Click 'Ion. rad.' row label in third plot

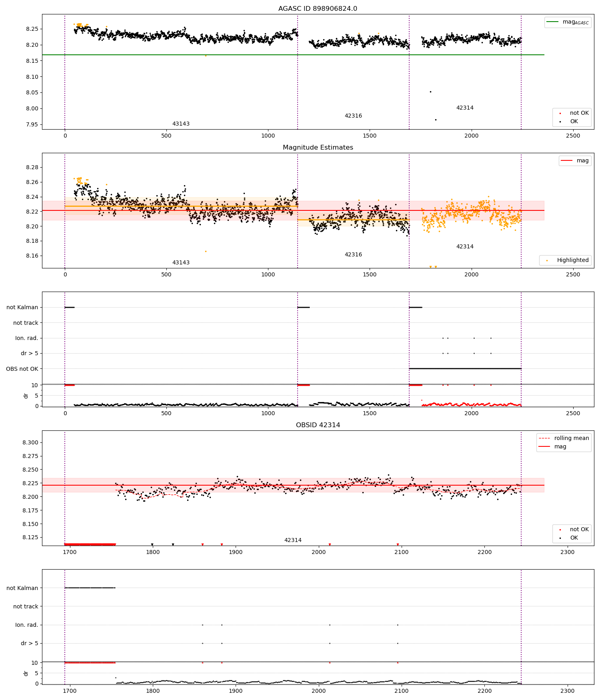[x=26, y=338]
